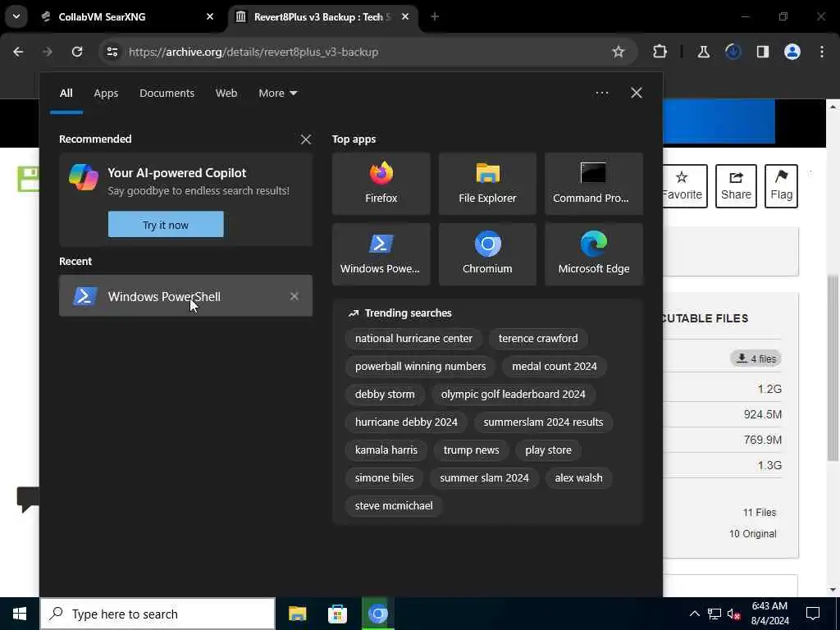Open search panel options (three dots)
Viewport: 840px width, 630px height.
tap(601, 94)
